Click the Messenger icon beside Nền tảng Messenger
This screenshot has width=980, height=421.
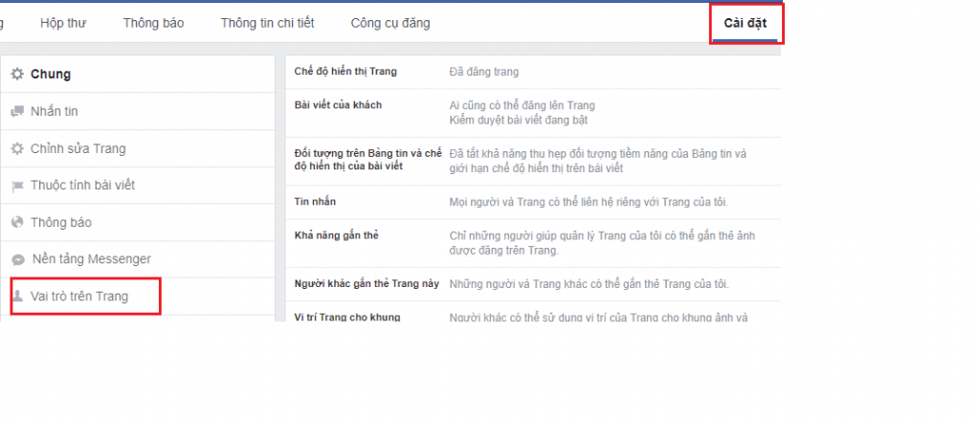(18, 259)
